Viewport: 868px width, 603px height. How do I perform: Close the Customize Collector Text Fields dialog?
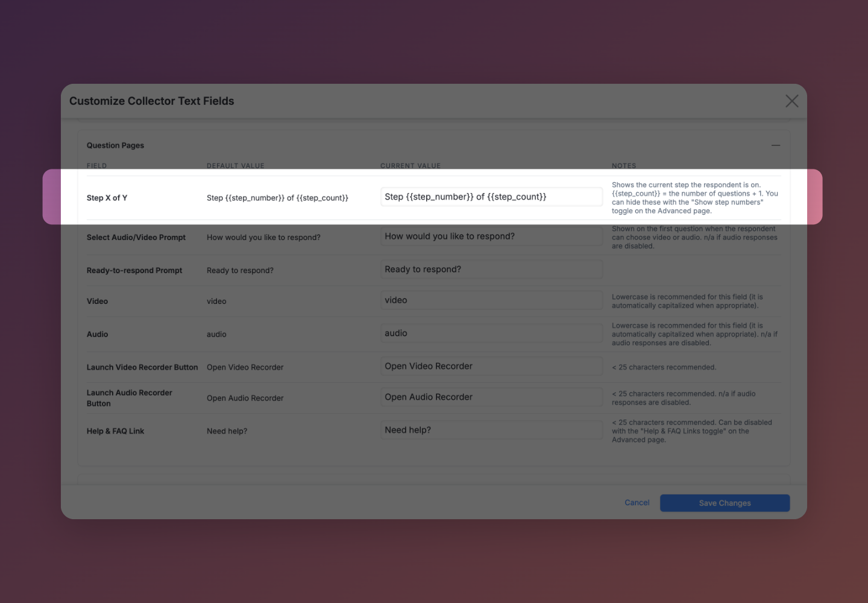point(791,101)
